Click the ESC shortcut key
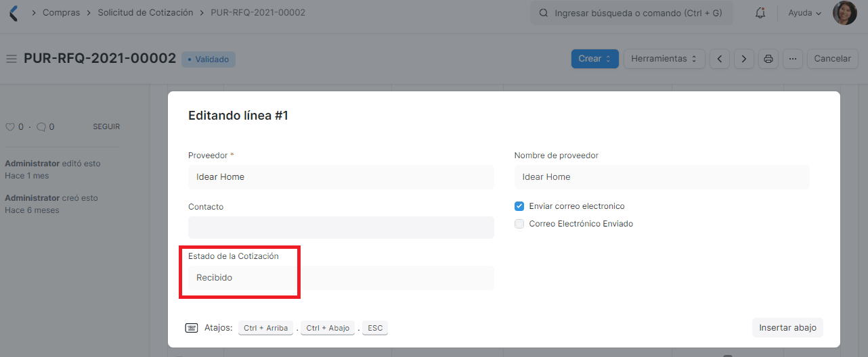The height and width of the screenshot is (357, 868). 375,328
